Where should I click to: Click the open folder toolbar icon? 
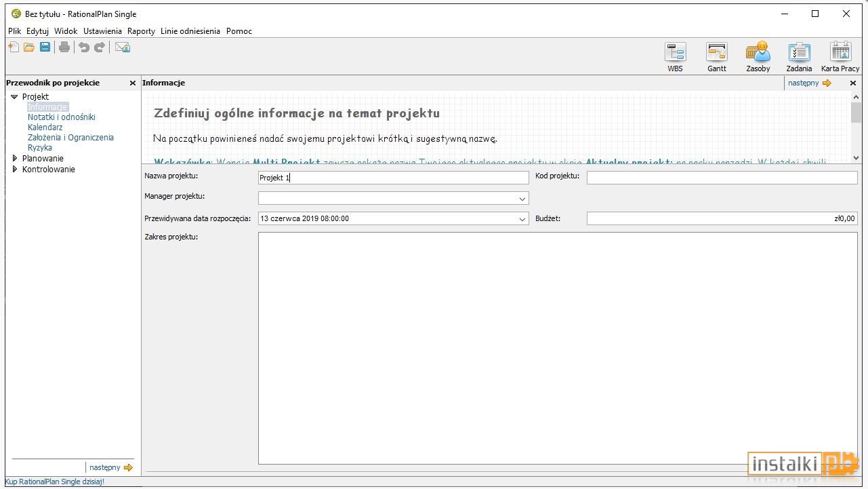[29, 47]
